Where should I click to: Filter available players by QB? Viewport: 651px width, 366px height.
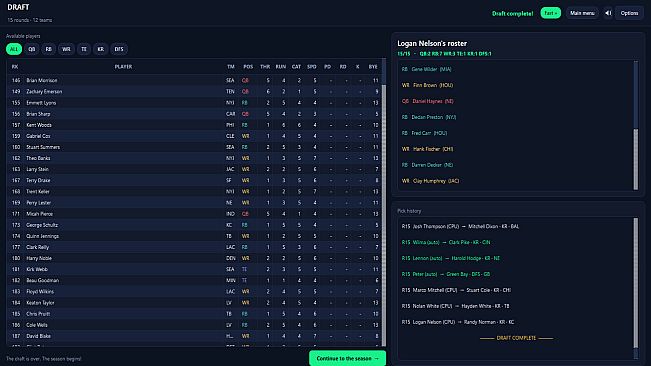tap(32, 49)
